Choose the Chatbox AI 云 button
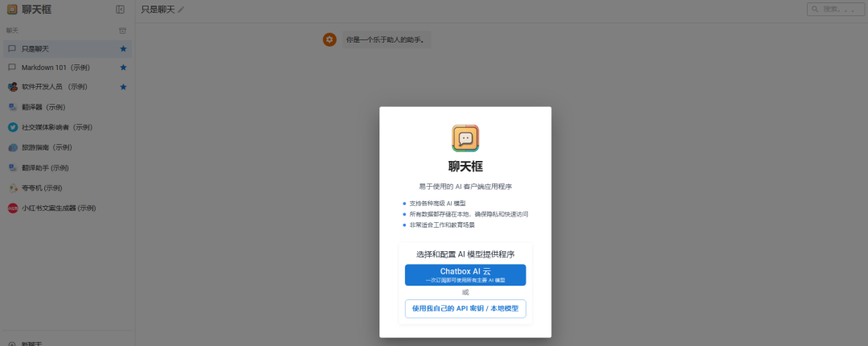This screenshot has height=346, width=868. 465,275
